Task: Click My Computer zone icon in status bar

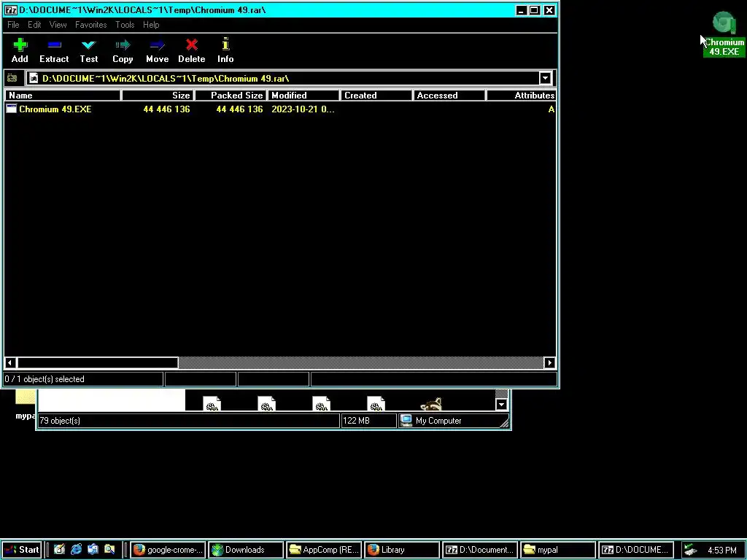Action: (x=406, y=421)
